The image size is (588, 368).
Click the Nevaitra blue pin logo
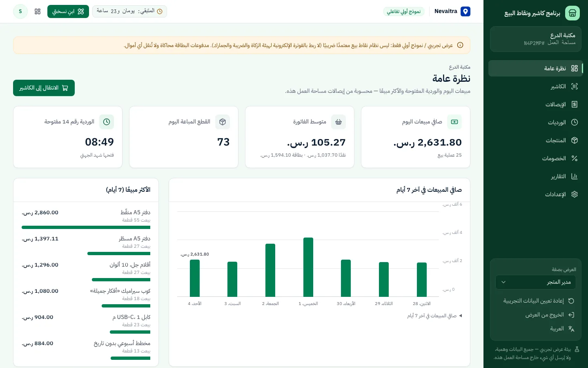(x=465, y=11)
